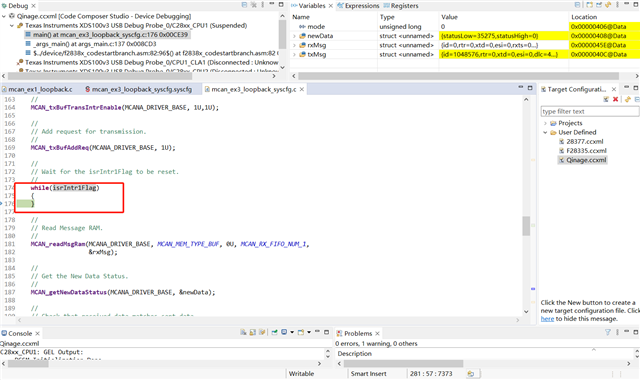Open mcan_ex3_loopback_syscfg.syscfg tab
Screen dimensions: 640x380
point(138,89)
